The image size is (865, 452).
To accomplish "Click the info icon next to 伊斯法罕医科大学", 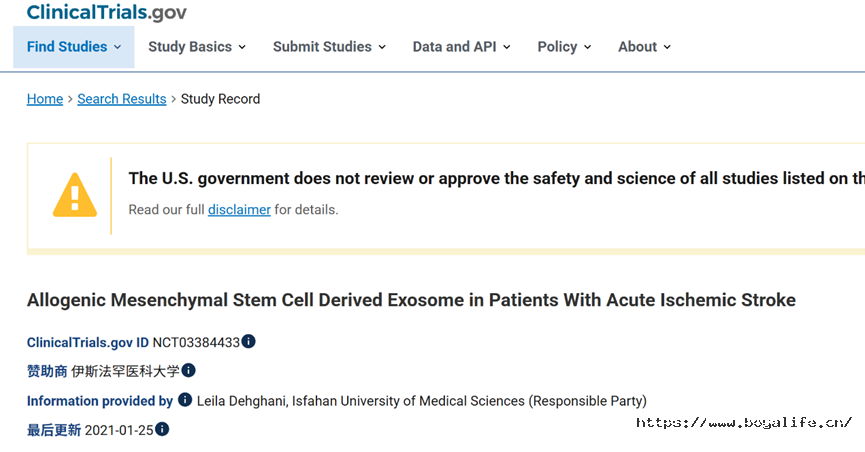I will [188, 370].
